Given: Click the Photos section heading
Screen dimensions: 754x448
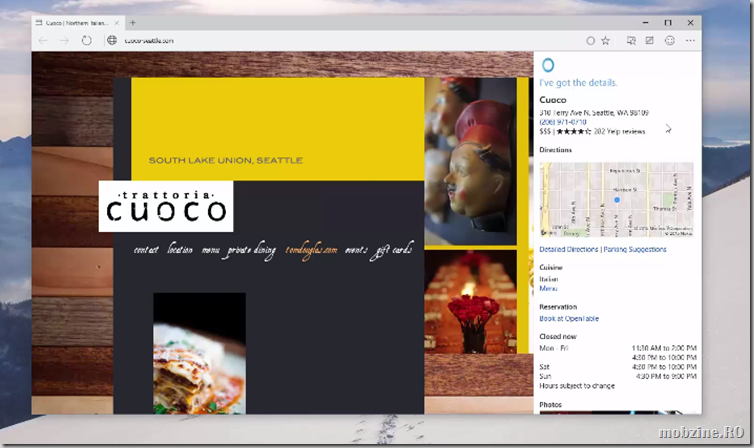Looking at the screenshot, I should click(550, 405).
